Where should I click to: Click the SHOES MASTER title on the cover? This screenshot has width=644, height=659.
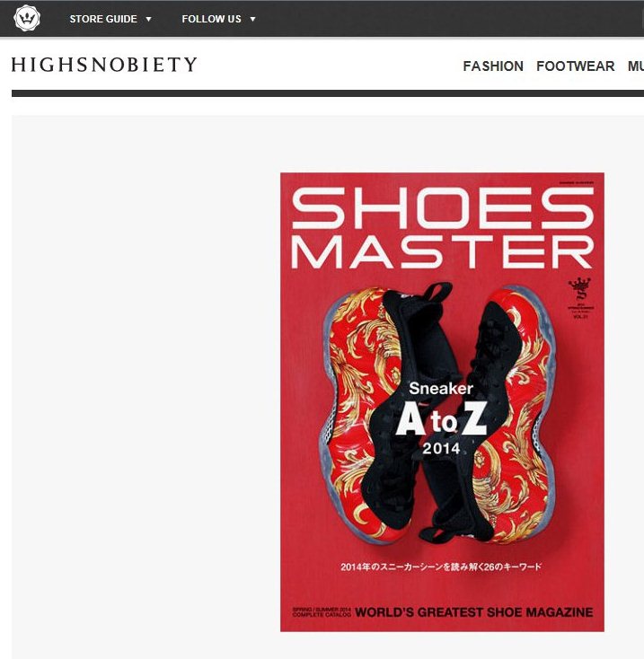coord(443,228)
